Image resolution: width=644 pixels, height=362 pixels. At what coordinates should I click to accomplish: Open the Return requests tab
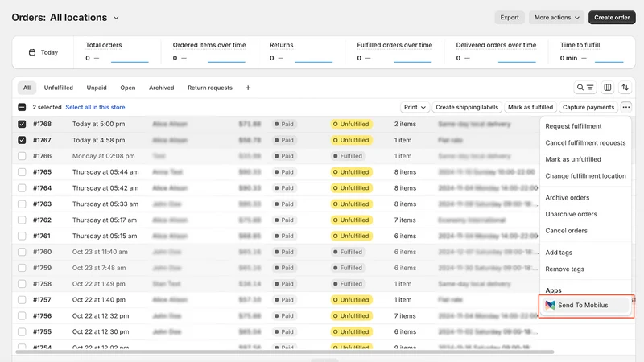pyautogui.click(x=210, y=88)
